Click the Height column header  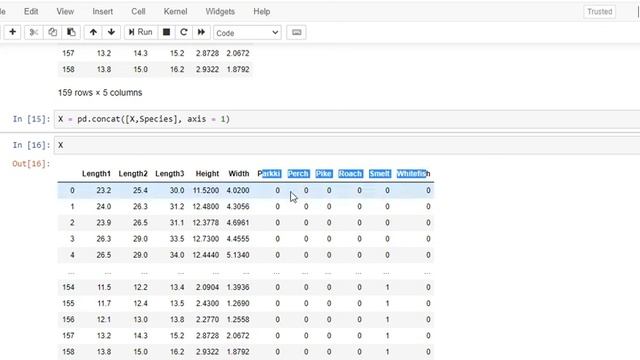207,173
